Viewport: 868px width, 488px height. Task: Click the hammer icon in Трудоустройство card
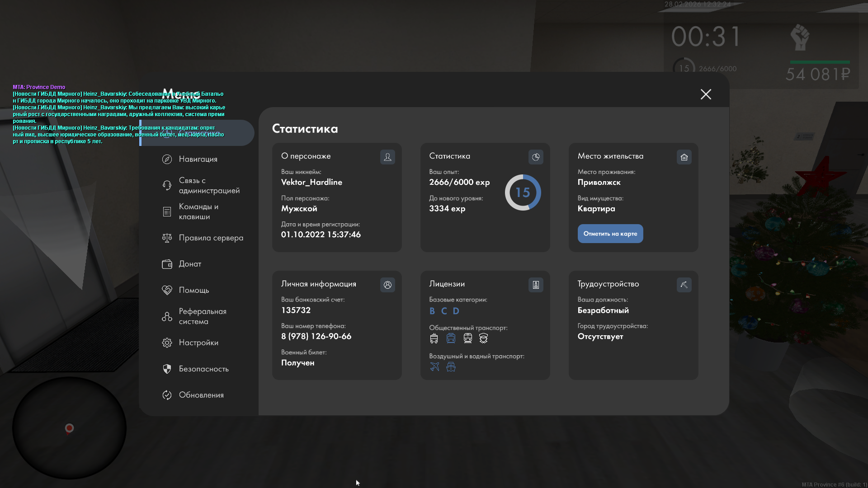[684, 285]
